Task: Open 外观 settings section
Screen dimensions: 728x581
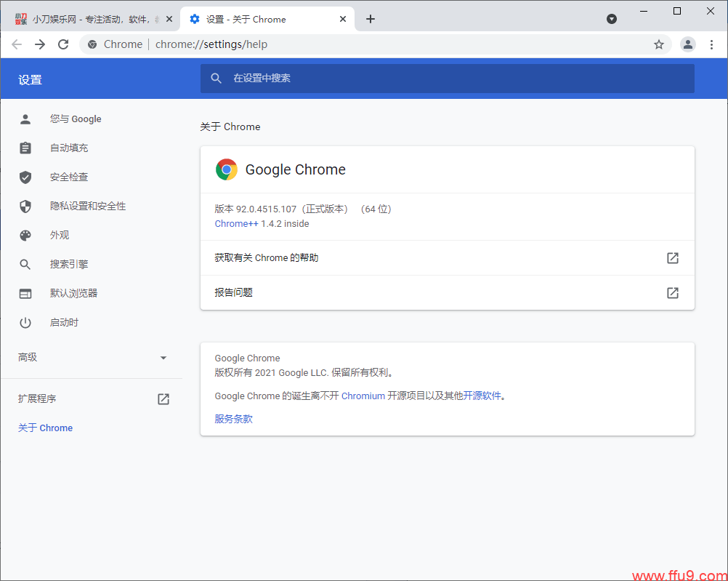Action: tap(60, 235)
